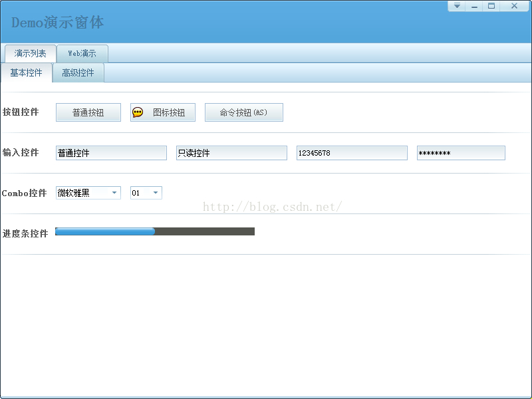The height and width of the screenshot is (399, 532).
Task: Click the blue progress bar
Action: (155, 231)
